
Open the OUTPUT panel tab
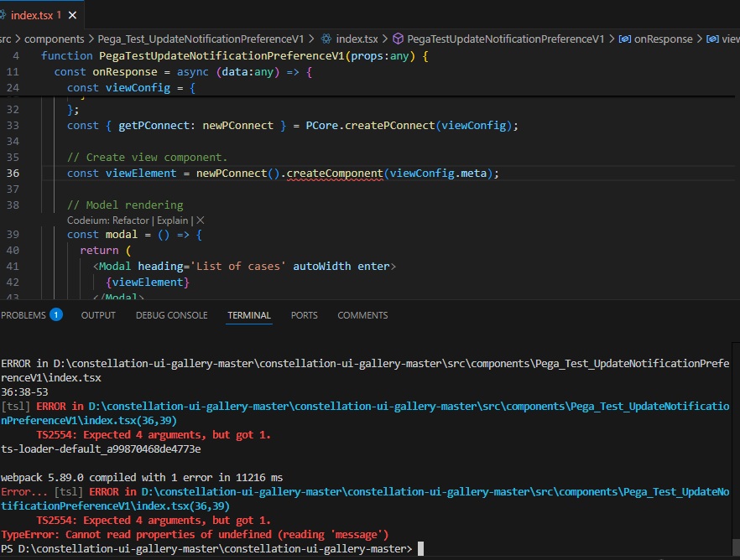tap(98, 315)
